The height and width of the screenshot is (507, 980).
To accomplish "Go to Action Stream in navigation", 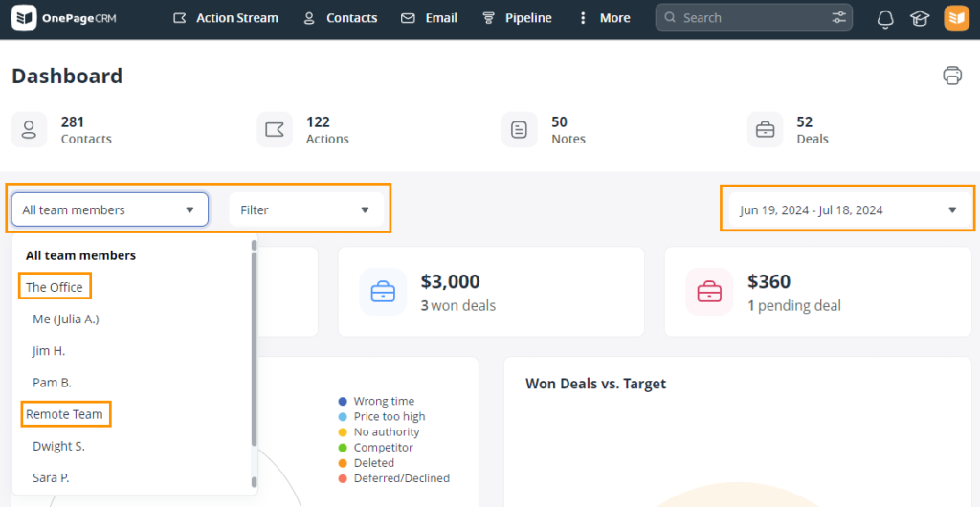I will (x=226, y=18).
